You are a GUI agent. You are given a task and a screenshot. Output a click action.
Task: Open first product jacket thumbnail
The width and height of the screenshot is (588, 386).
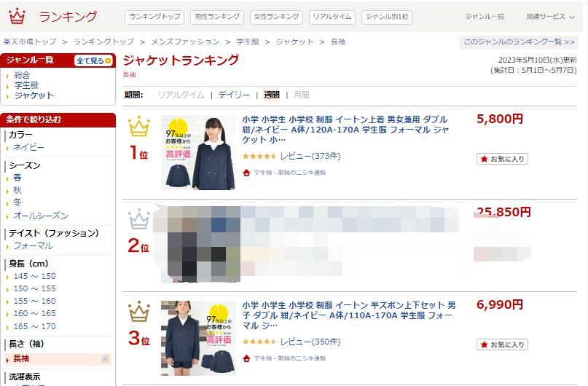pyautogui.click(x=198, y=152)
